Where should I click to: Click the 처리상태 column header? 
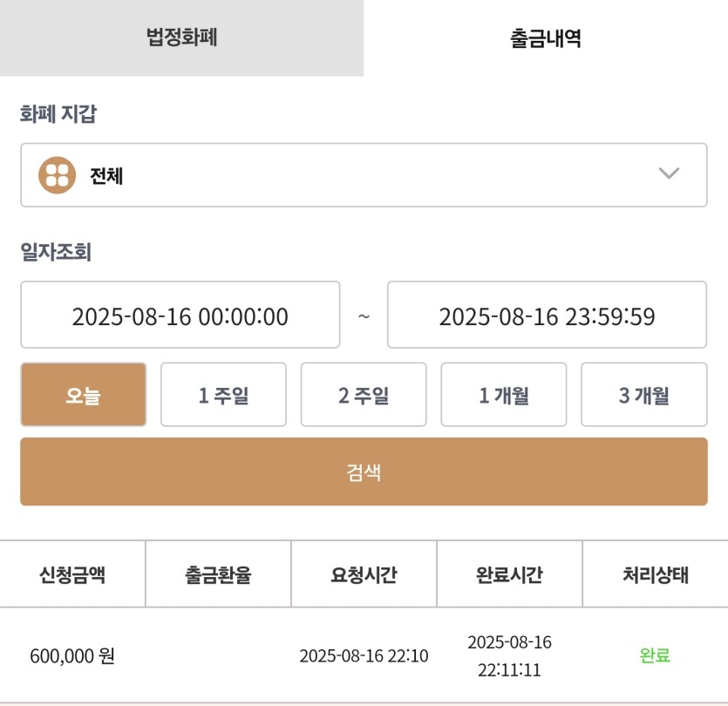tap(655, 574)
